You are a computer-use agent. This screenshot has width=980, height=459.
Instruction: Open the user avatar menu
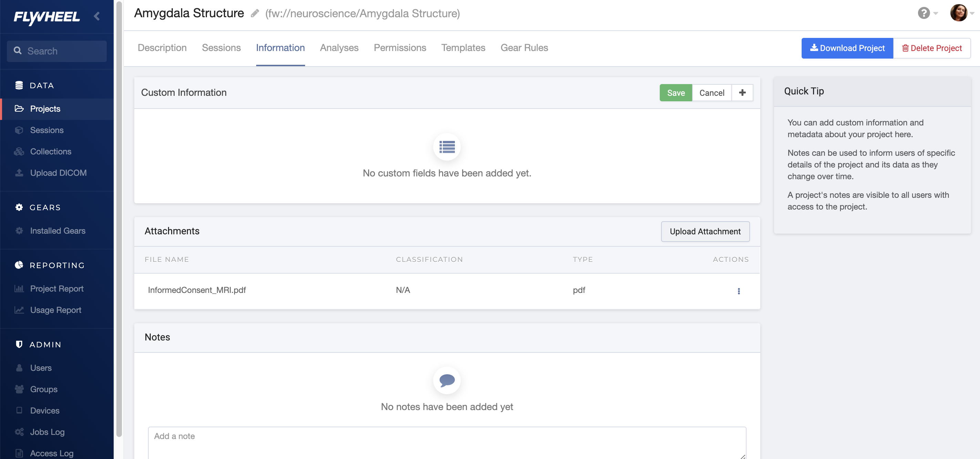pyautogui.click(x=959, y=13)
